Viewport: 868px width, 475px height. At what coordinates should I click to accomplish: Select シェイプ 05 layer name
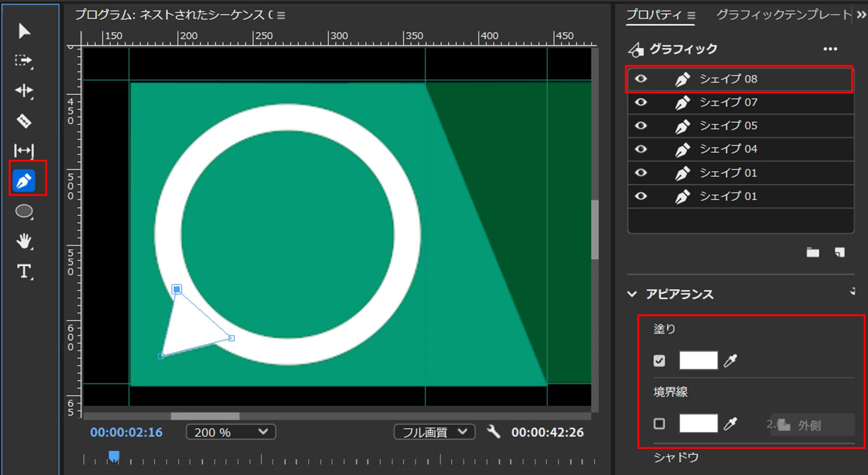(x=728, y=126)
